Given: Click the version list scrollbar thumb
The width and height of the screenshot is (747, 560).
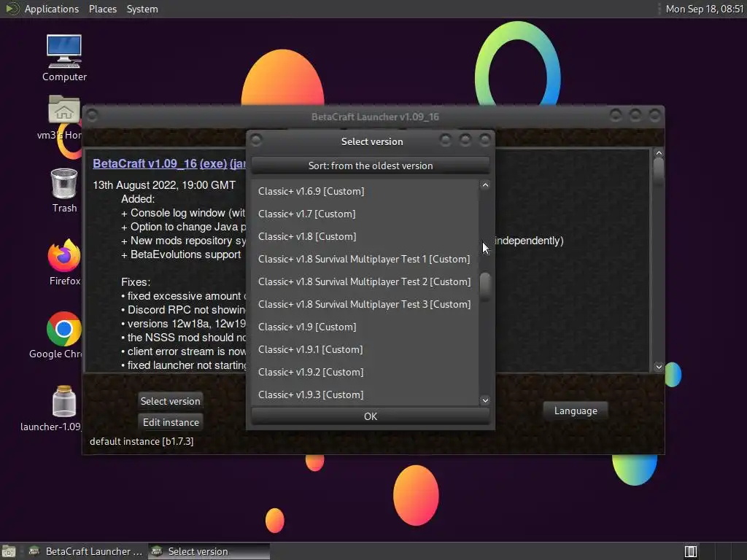Looking at the screenshot, I should (x=485, y=286).
